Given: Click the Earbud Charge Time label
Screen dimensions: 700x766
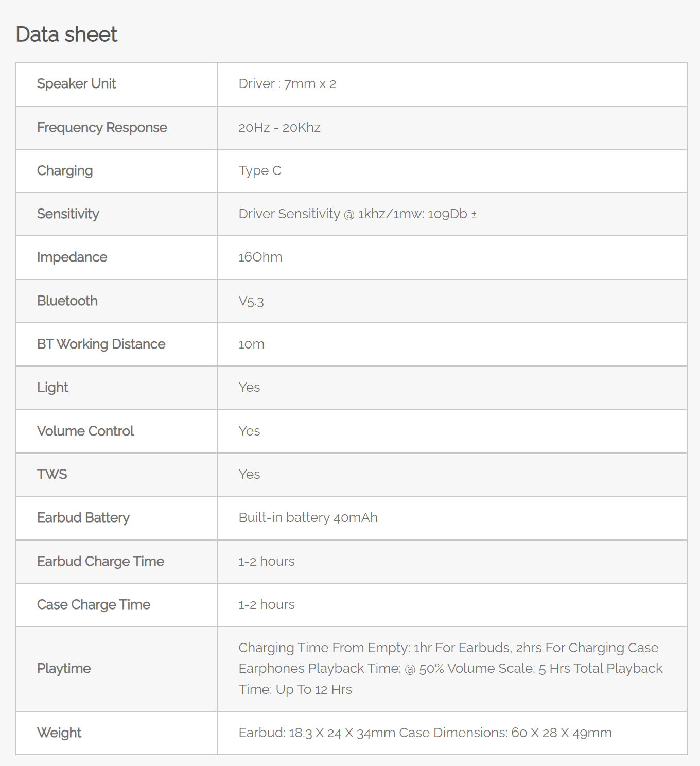Looking at the screenshot, I should point(100,562).
